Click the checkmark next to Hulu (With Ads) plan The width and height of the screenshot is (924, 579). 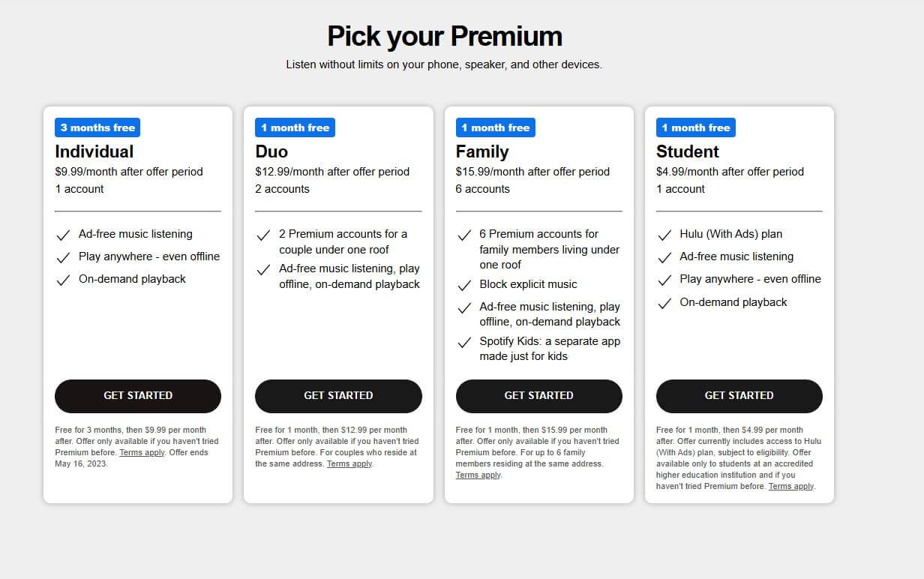pyautogui.click(x=664, y=234)
